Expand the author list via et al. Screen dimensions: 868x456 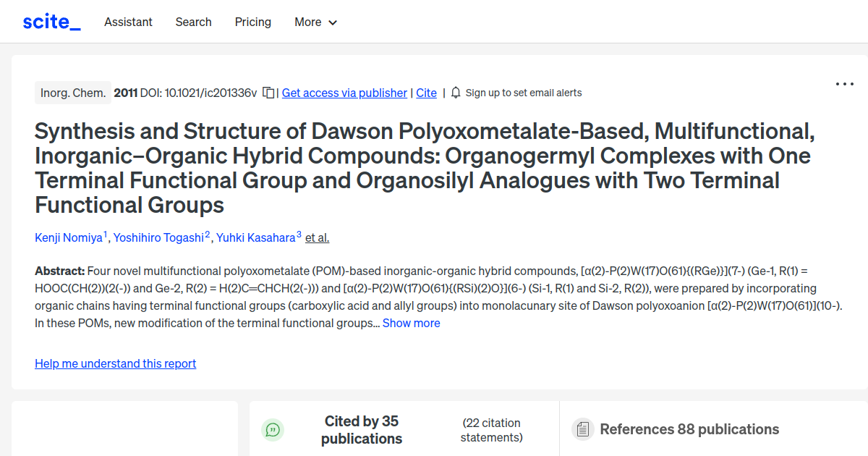[317, 237]
